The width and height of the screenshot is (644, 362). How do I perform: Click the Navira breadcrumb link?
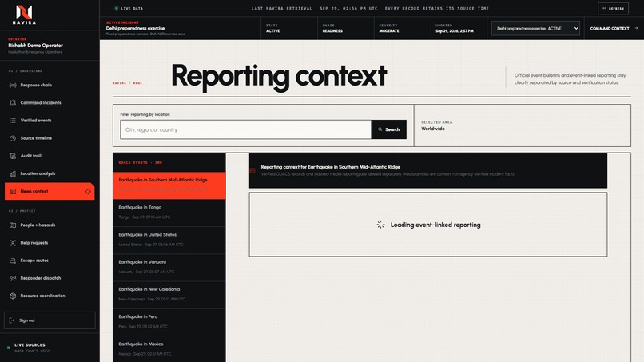point(120,83)
